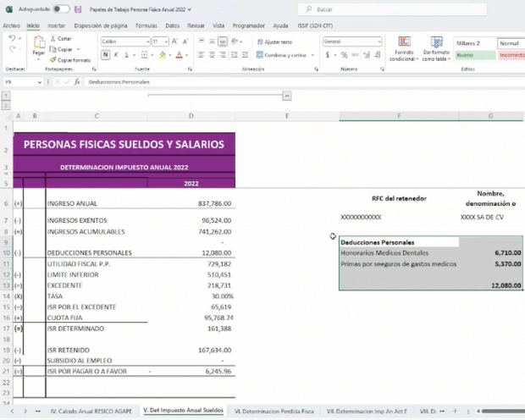The image size is (525, 420).
Task: Click Ajustar texto button
Action: pos(274,41)
